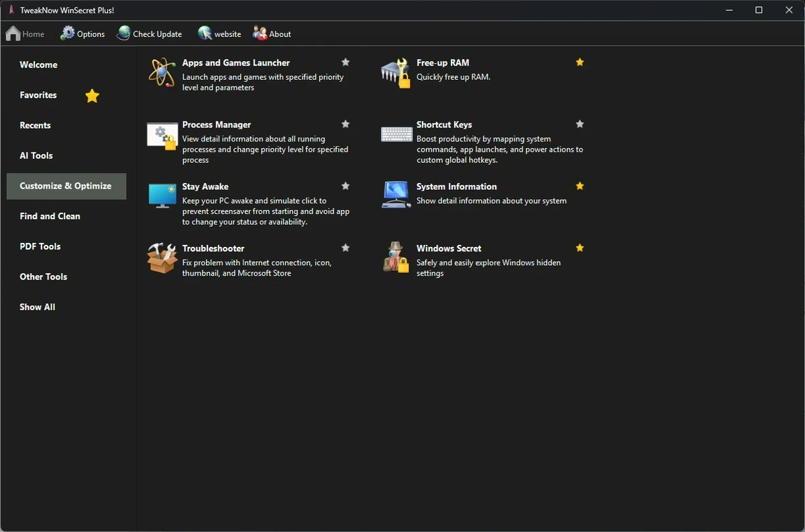Toggle the Stay Awake favorite star

click(x=345, y=186)
